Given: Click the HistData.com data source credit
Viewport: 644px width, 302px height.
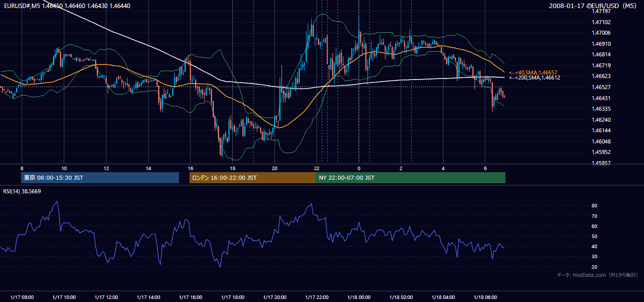Looking at the screenshot, I should pos(597,275).
